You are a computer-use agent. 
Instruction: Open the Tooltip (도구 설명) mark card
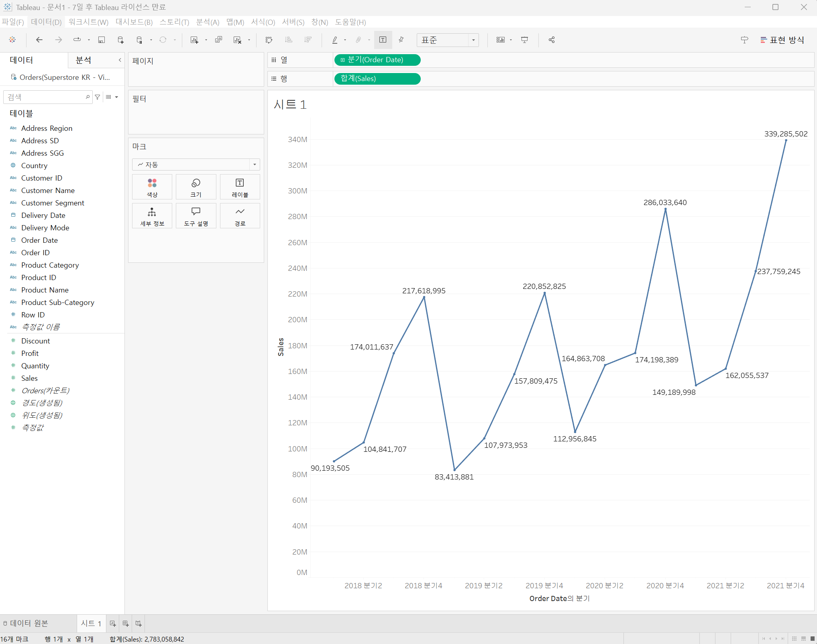pyautogui.click(x=196, y=216)
